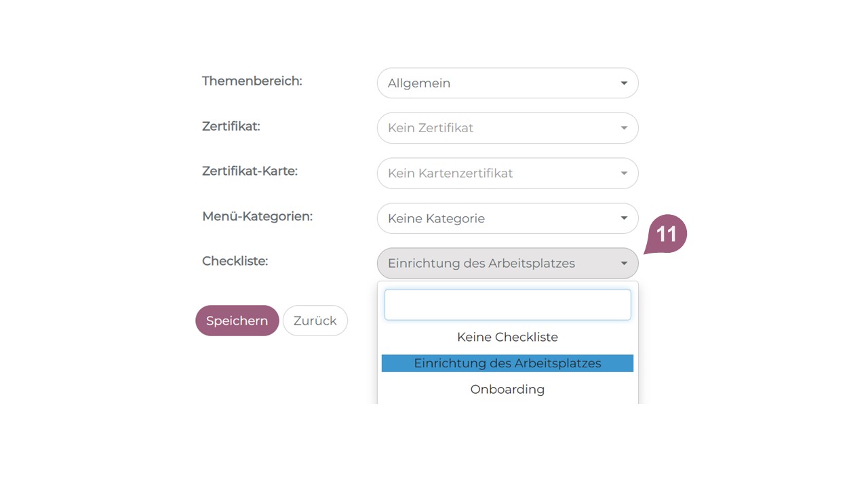Screen dimensions: 868x488
Task: Click the numbered 11 callout bubble
Action: [666, 235]
